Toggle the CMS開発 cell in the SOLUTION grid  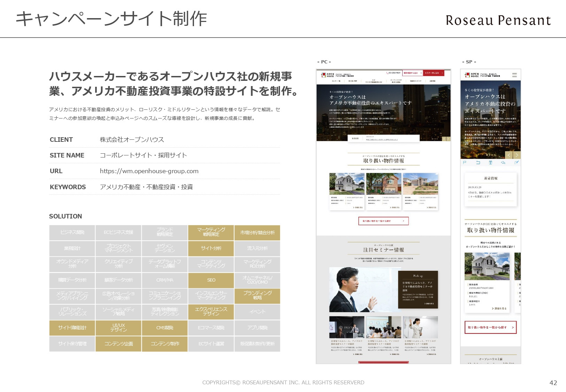[164, 328]
